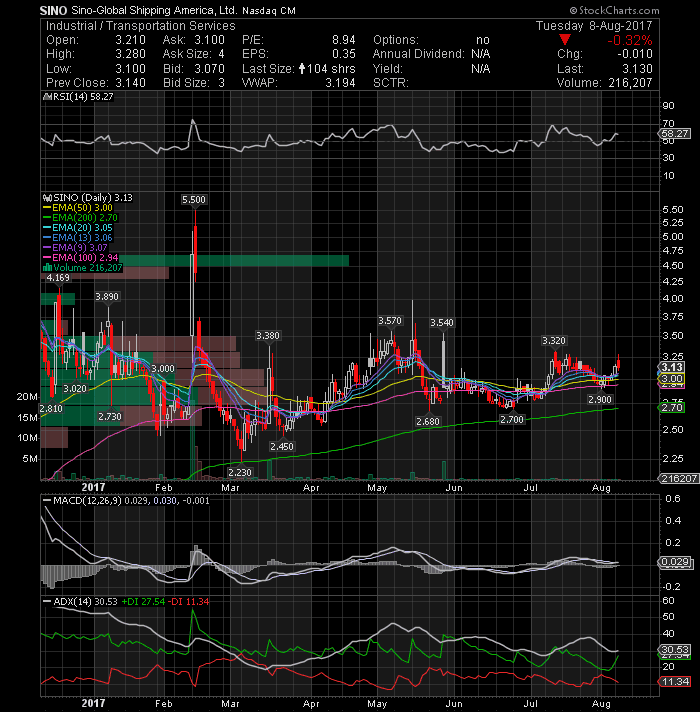Click the 11.34 -DI axis tag
Image resolution: width=700 pixels, height=712 pixels.
point(675,682)
